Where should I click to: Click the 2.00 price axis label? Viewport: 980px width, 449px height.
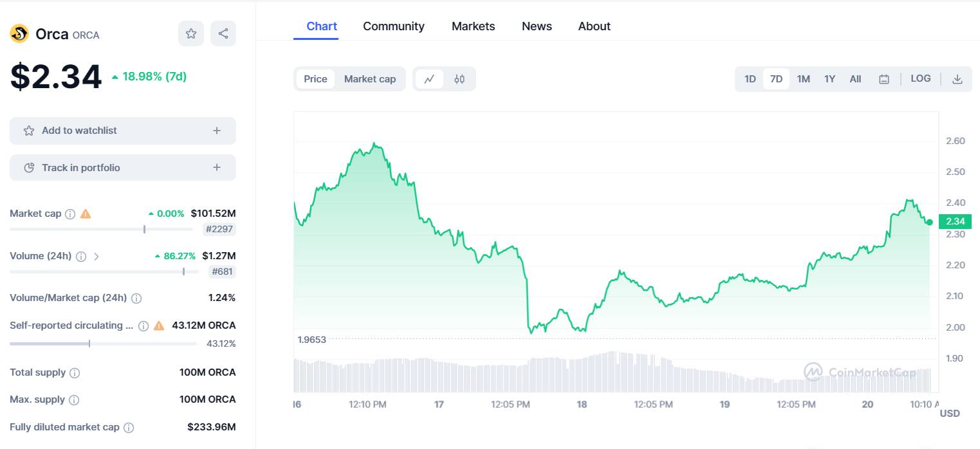point(956,327)
